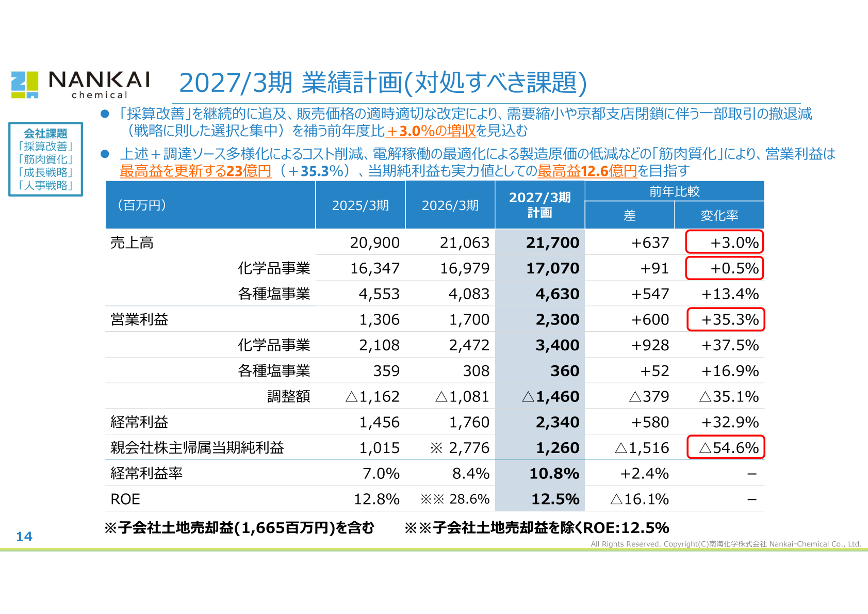Image resolution: width=868 pixels, height=614 pixels.
Task: Click underlined 最高益を更新する23億円 text
Action: point(195,171)
